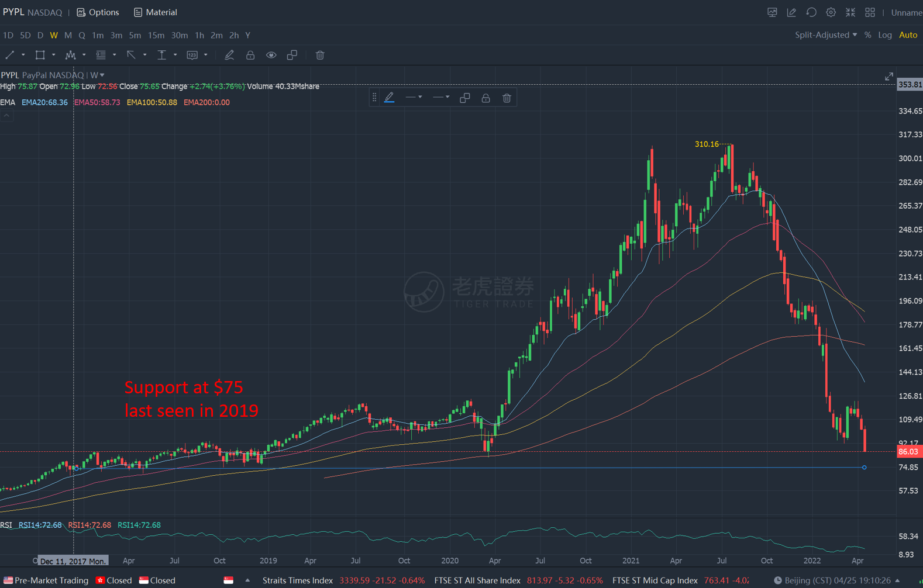Screen dimensions: 923x588
Task: Select the text annotation tool
Action: click(161, 55)
